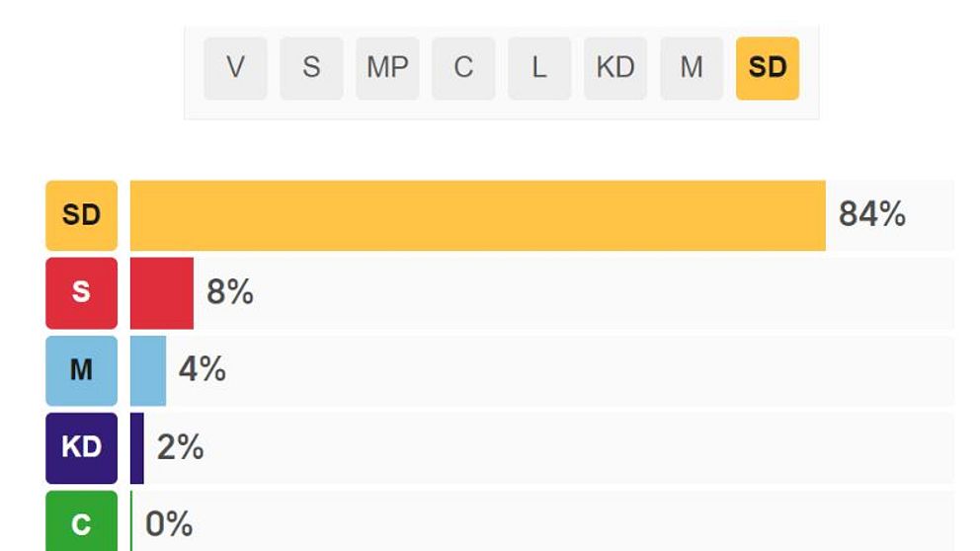The height and width of the screenshot is (551, 980).
Task: Open the L party tab
Action: 539,68
